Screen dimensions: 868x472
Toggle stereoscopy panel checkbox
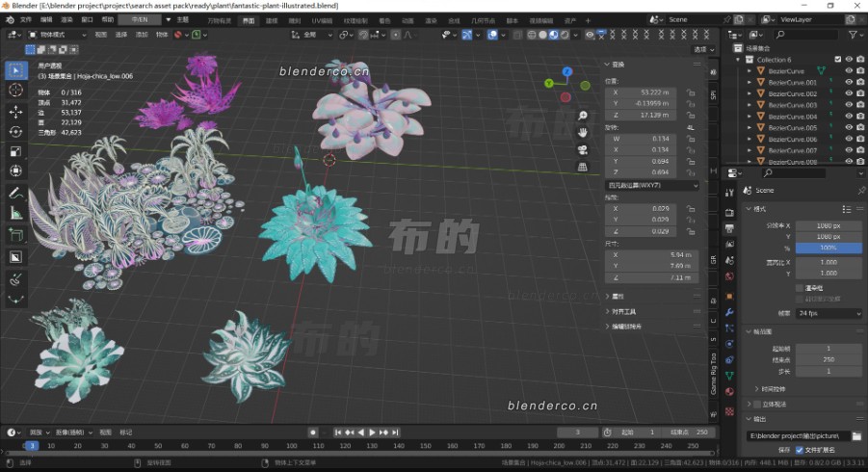757,404
